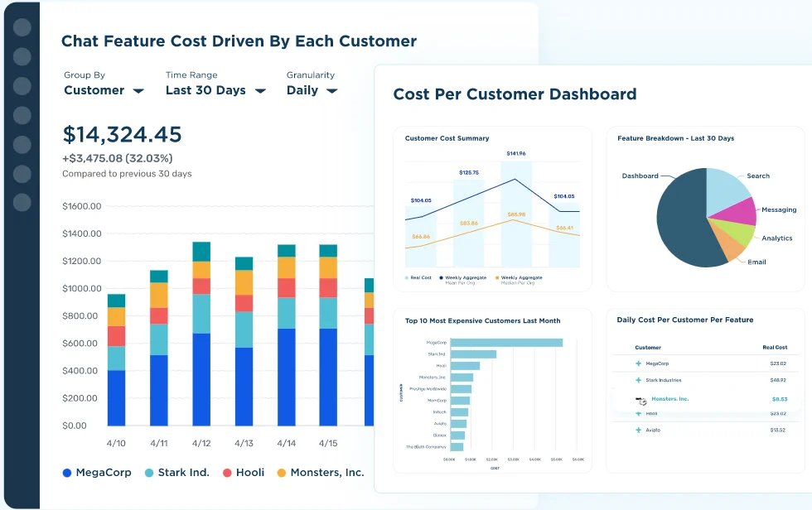The image size is (812, 510).
Task: Expand the Stark Industries cost breakdown
Action: pyautogui.click(x=638, y=380)
